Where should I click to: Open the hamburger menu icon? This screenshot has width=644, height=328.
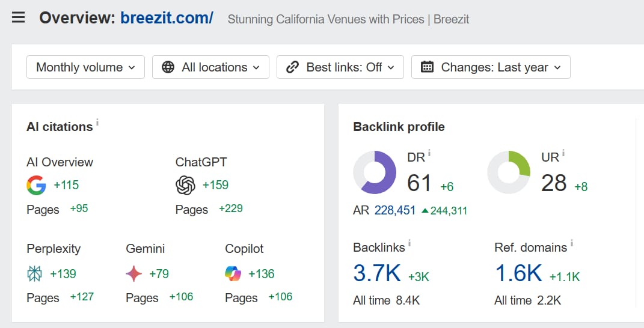pyautogui.click(x=18, y=17)
